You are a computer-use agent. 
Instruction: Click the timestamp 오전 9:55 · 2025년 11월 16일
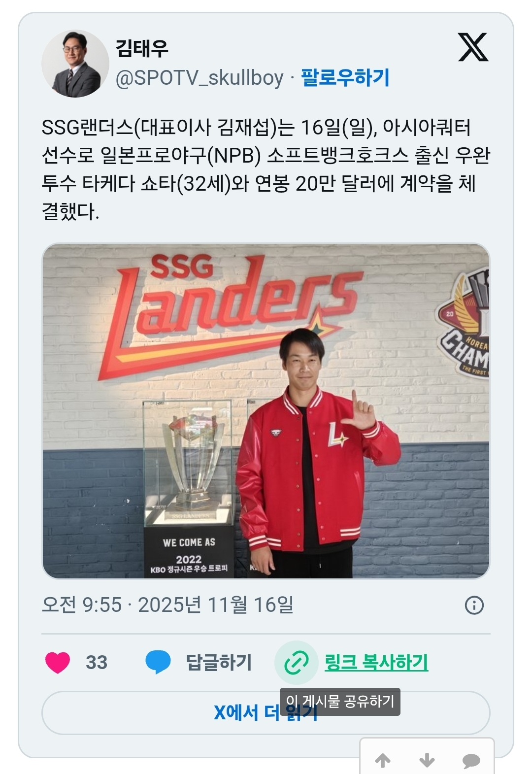coord(167,605)
